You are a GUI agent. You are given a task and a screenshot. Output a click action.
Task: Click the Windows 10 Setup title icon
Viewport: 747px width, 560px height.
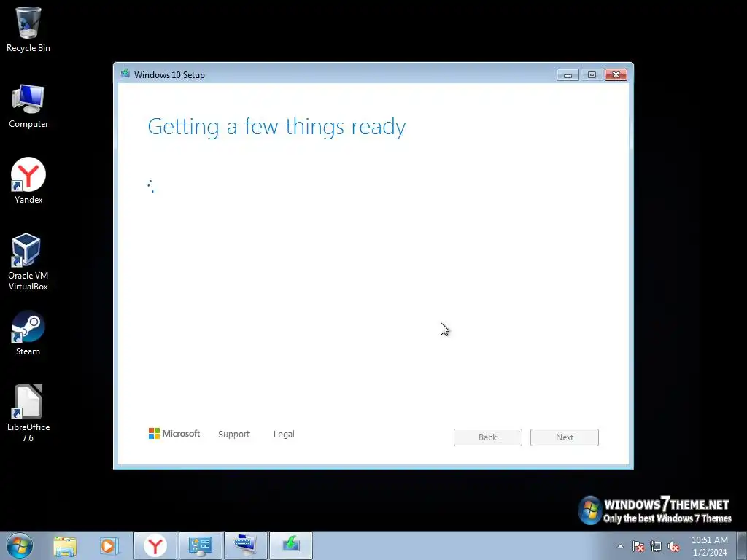pos(125,74)
